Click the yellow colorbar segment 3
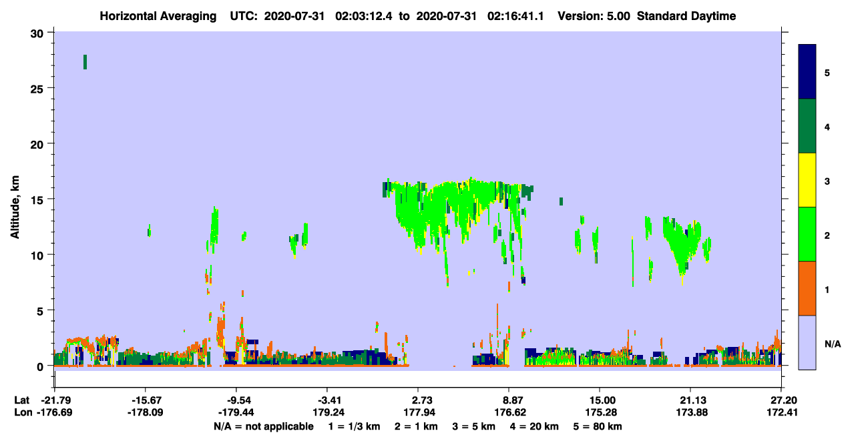Screen dimensions: 868x445 pyautogui.click(x=807, y=180)
